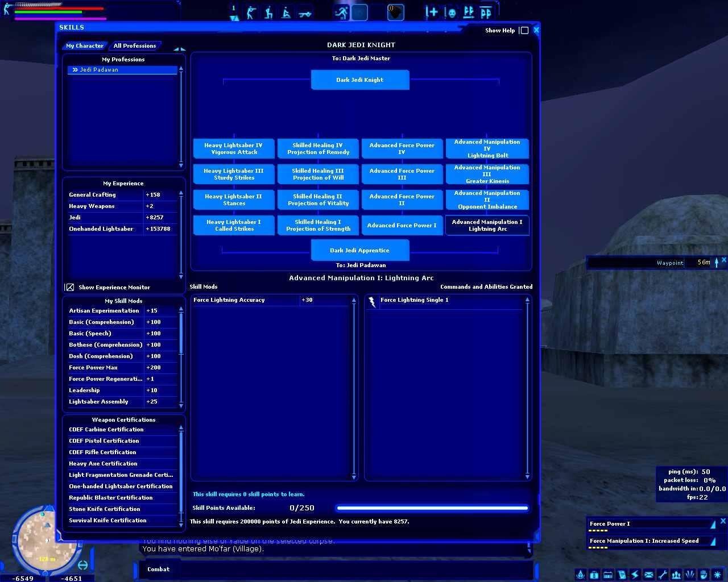Select the sitting posture icon

click(x=287, y=12)
